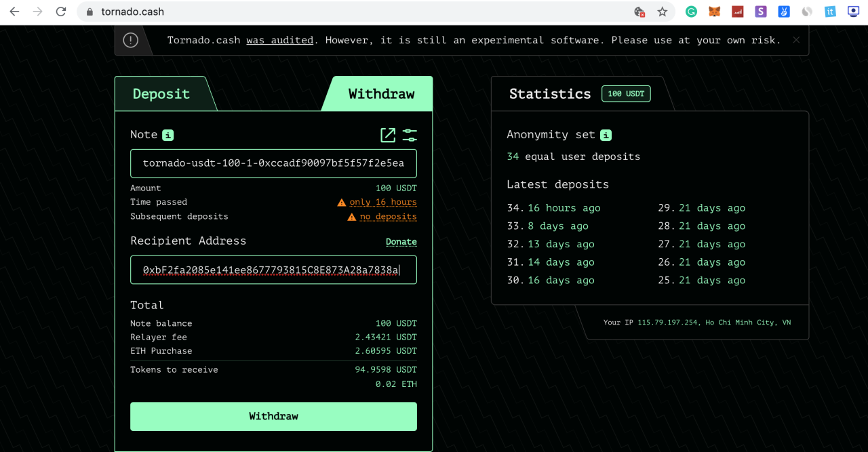Switch to the Deposit tab
This screenshot has height=452, width=868.
(161, 94)
